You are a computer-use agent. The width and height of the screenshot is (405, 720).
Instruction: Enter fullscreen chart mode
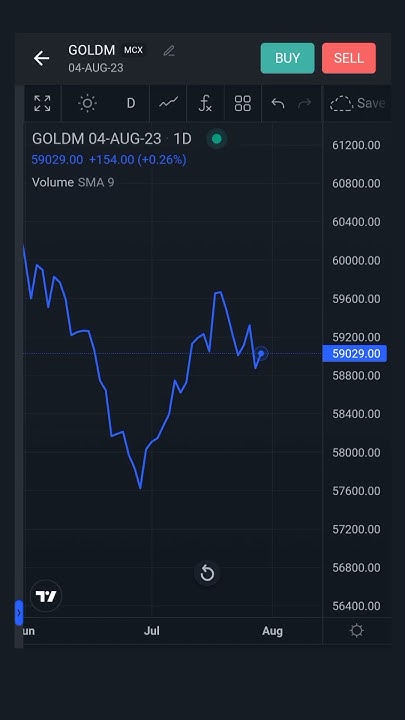click(x=42, y=103)
